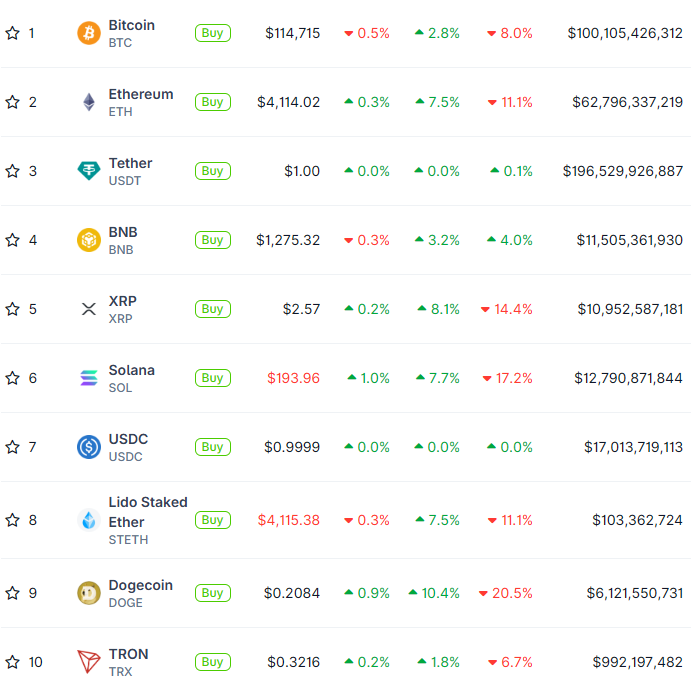Screen dimensions: 697x694
Task: Click the TRON logo icon
Action: point(89,662)
